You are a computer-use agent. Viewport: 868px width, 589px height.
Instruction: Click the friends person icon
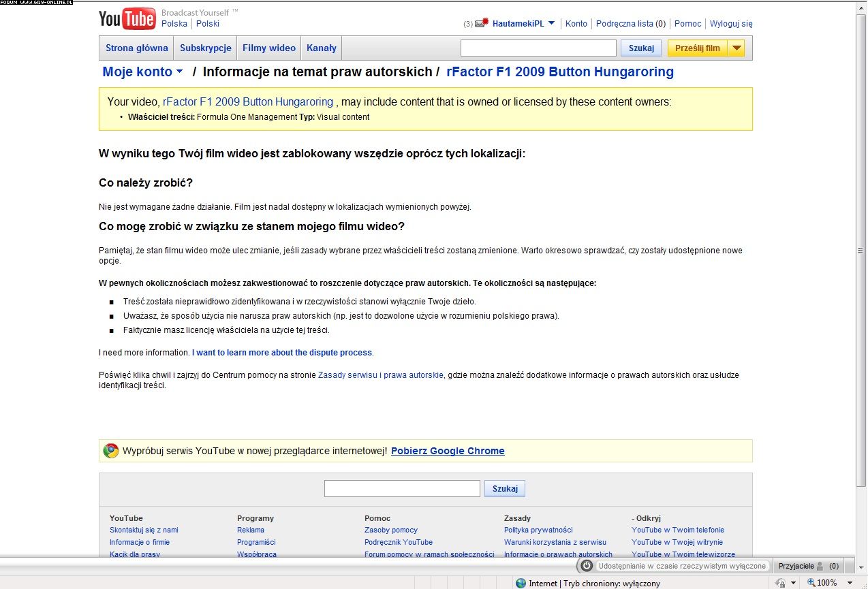point(820,567)
